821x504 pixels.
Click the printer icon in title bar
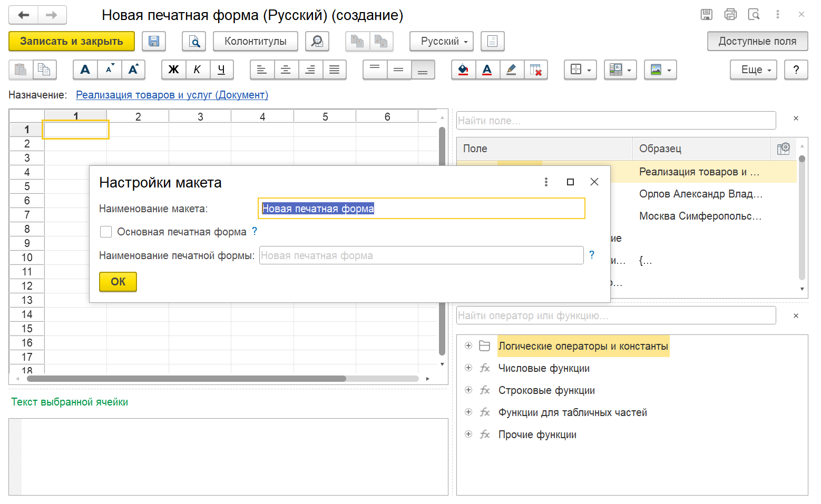pos(730,15)
